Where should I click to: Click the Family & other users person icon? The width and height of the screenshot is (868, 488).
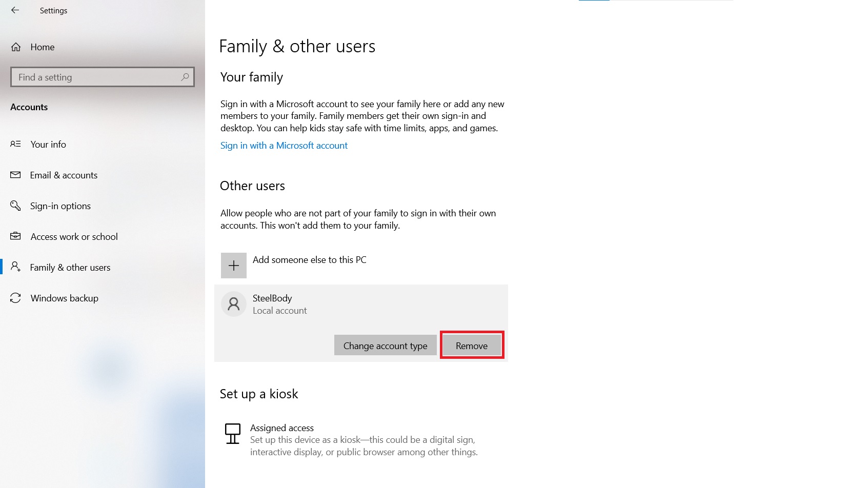15,267
